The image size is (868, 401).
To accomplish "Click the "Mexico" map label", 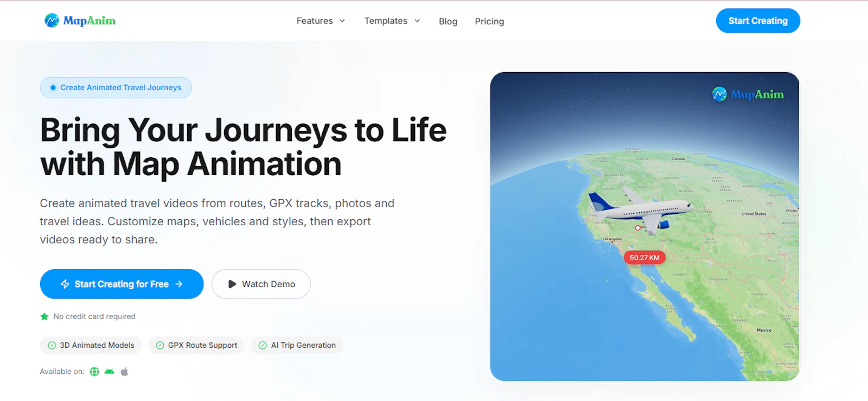I will click(764, 330).
